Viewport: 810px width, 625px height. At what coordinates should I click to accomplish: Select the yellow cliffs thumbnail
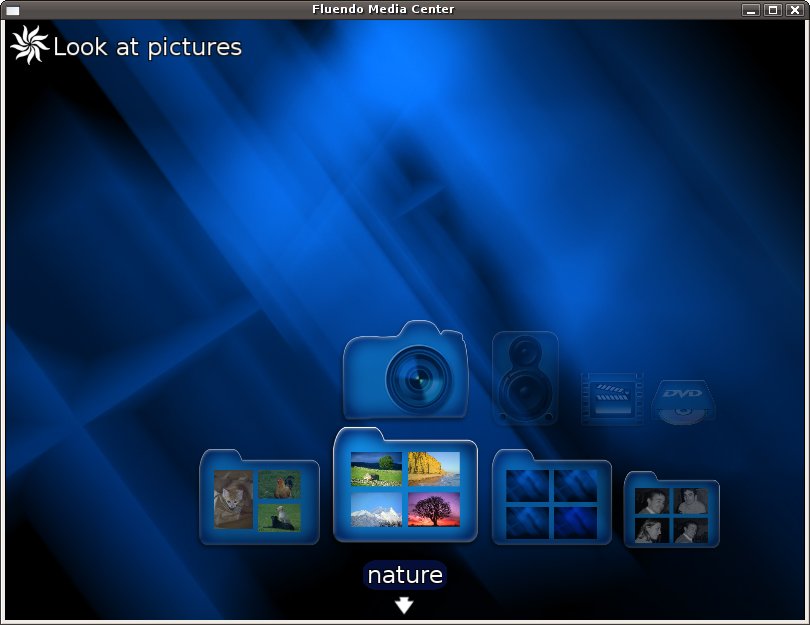tap(434, 469)
